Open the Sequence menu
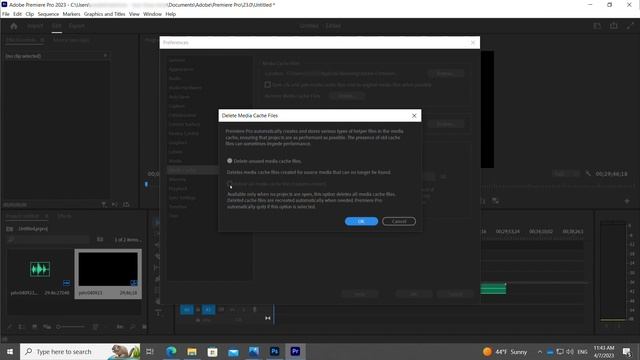 pyautogui.click(x=48, y=14)
